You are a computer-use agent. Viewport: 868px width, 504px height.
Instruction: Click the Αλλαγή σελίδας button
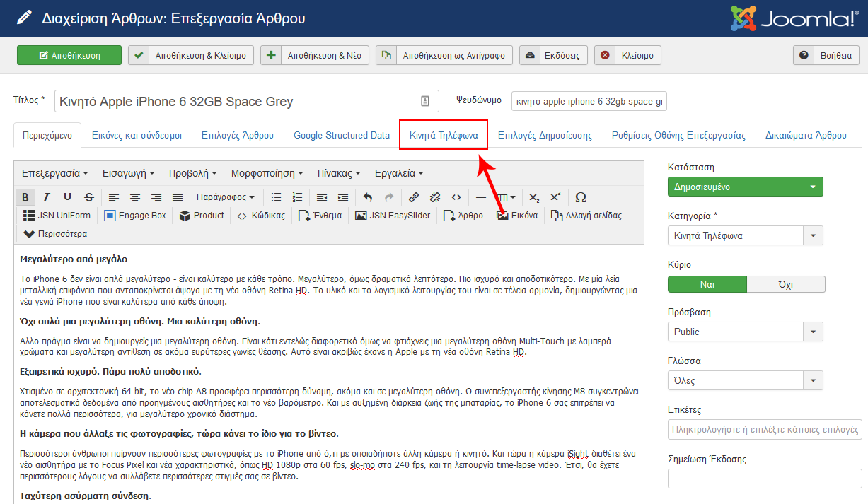(x=586, y=216)
